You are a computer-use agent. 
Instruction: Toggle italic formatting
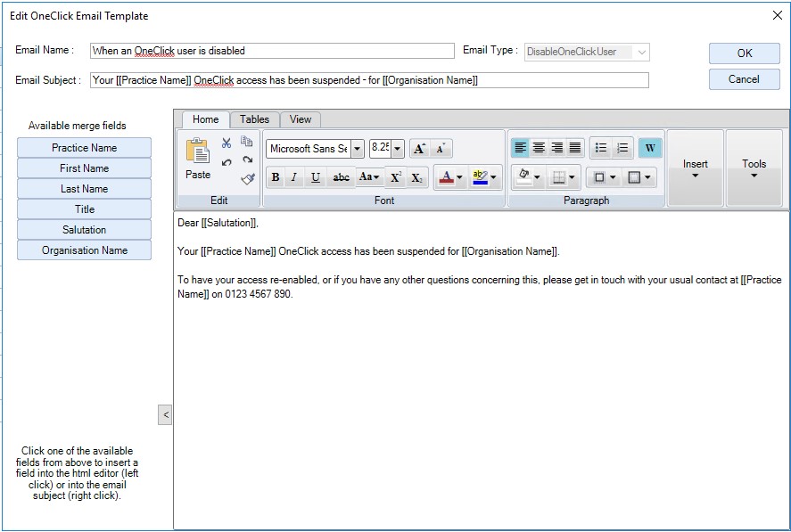294,177
